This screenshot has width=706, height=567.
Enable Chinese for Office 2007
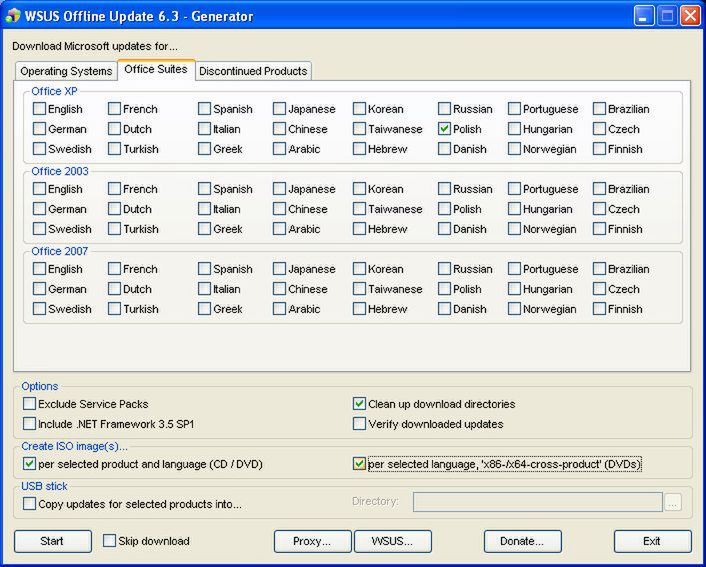click(279, 289)
